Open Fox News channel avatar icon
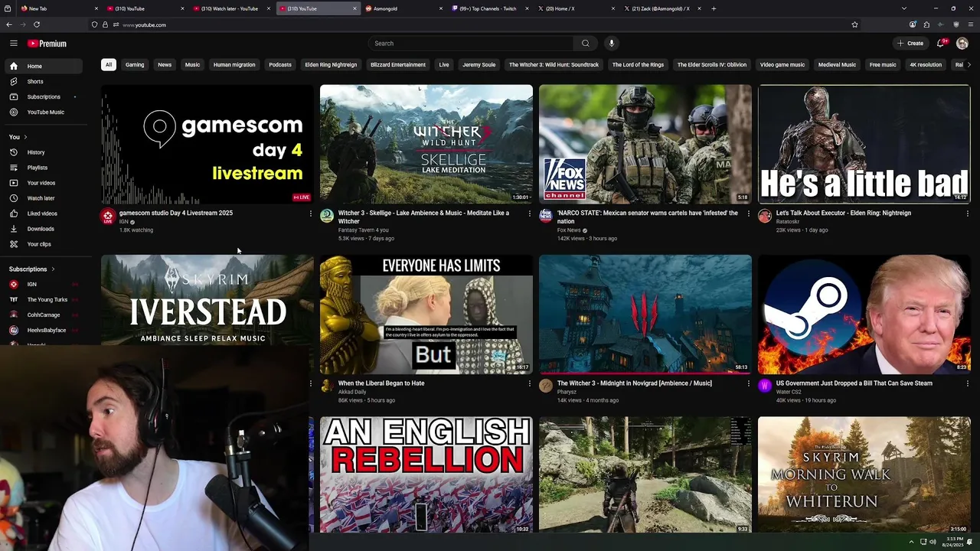The height and width of the screenshot is (551, 980). click(x=546, y=216)
